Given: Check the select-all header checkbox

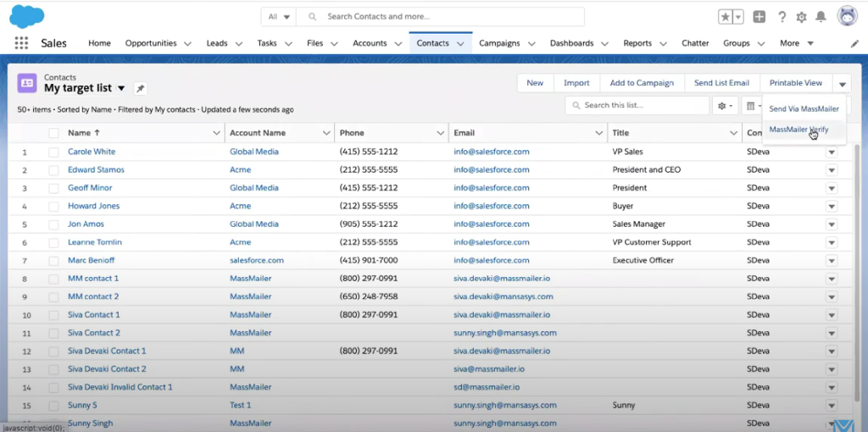Looking at the screenshot, I should 53,133.
